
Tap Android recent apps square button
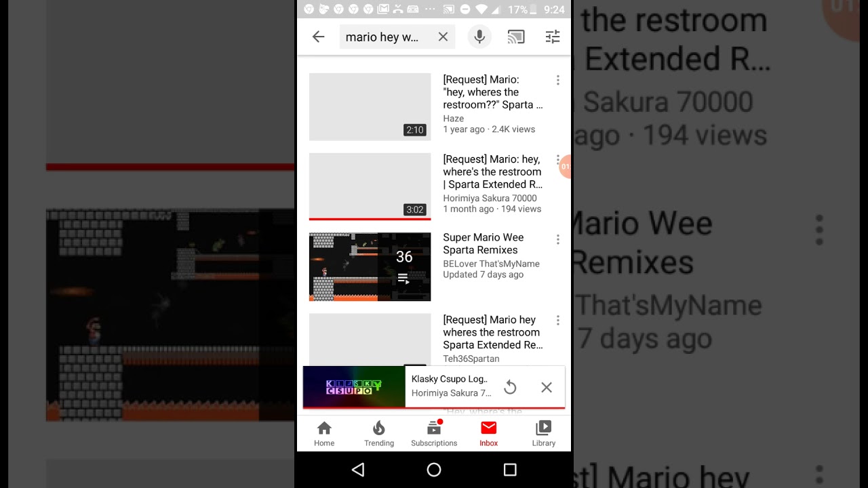tap(510, 470)
